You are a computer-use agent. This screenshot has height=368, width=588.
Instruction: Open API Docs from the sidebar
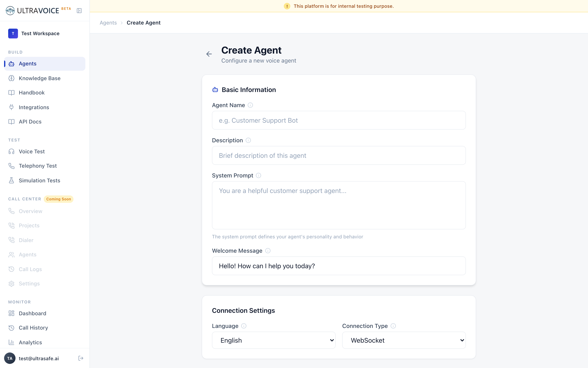click(x=45, y=122)
